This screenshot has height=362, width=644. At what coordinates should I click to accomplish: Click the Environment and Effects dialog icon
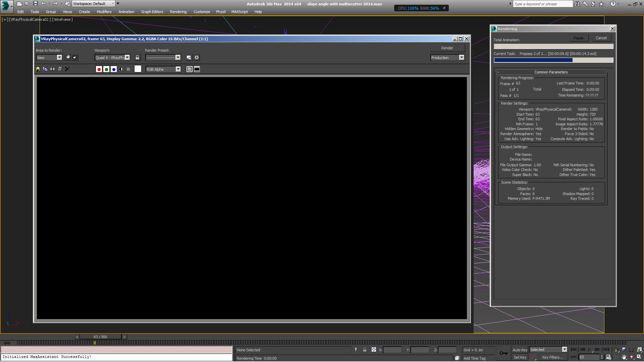(197, 58)
